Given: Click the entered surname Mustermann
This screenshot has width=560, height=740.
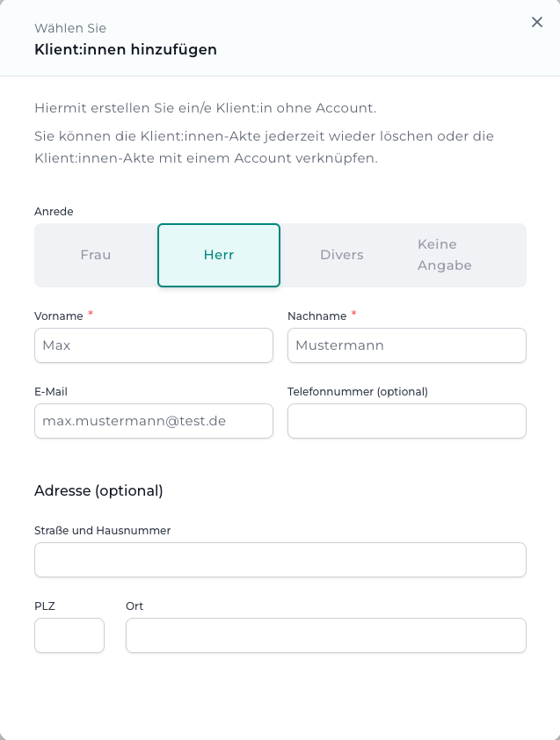Looking at the screenshot, I should 340,345.
